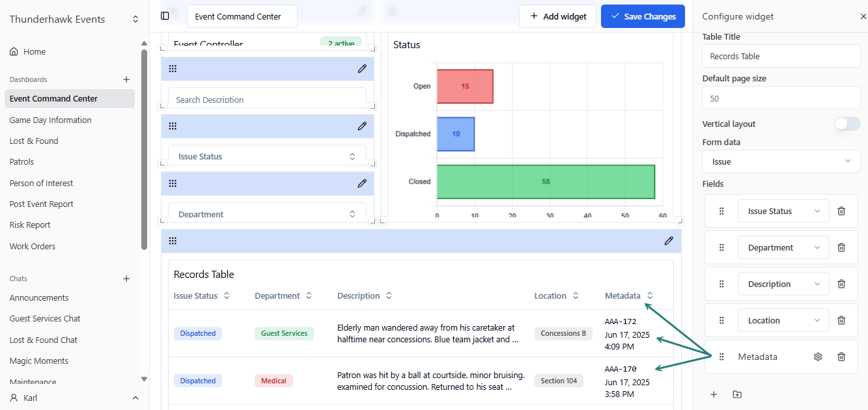Click the sidebar collapse panel icon
This screenshot has width=868, height=410.
tap(165, 16)
